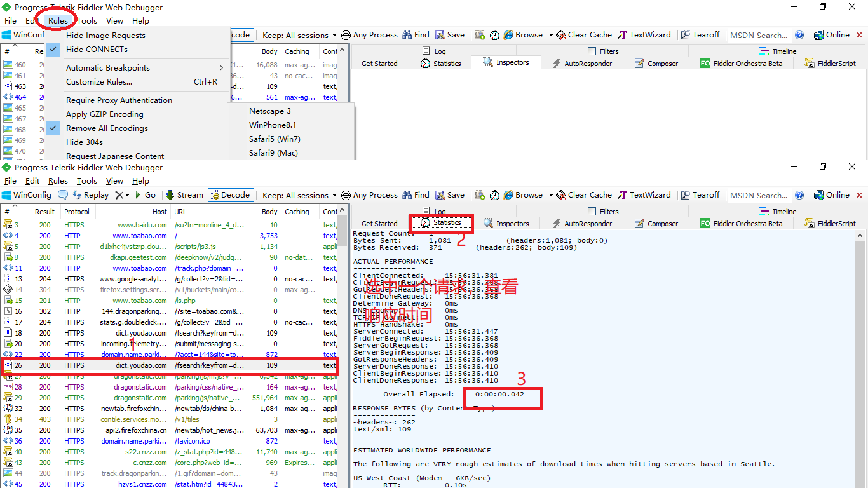Open the FiddlerScript tab in lower window
This screenshot has height=488, width=868.
click(x=830, y=224)
